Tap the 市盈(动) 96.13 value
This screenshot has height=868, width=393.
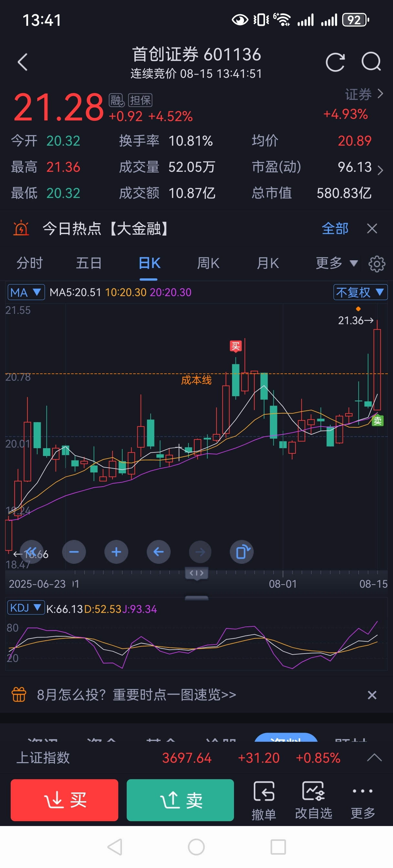click(355, 167)
